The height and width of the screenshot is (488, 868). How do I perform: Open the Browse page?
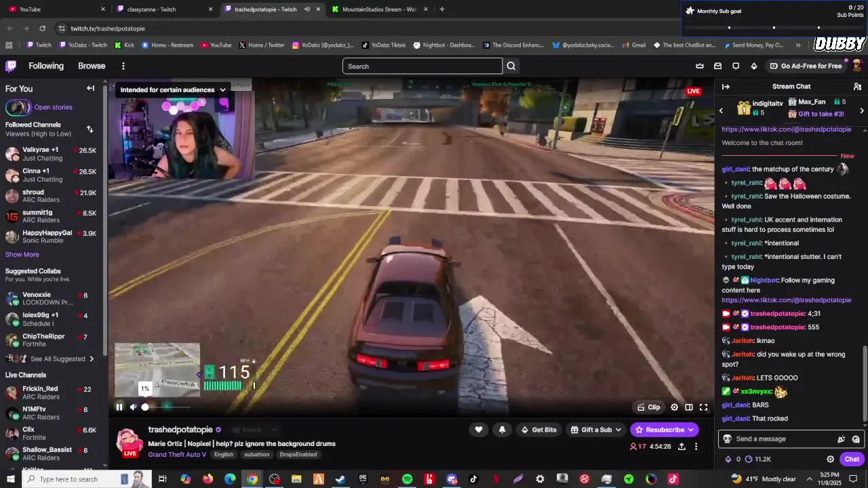pyautogui.click(x=92, y=66)
